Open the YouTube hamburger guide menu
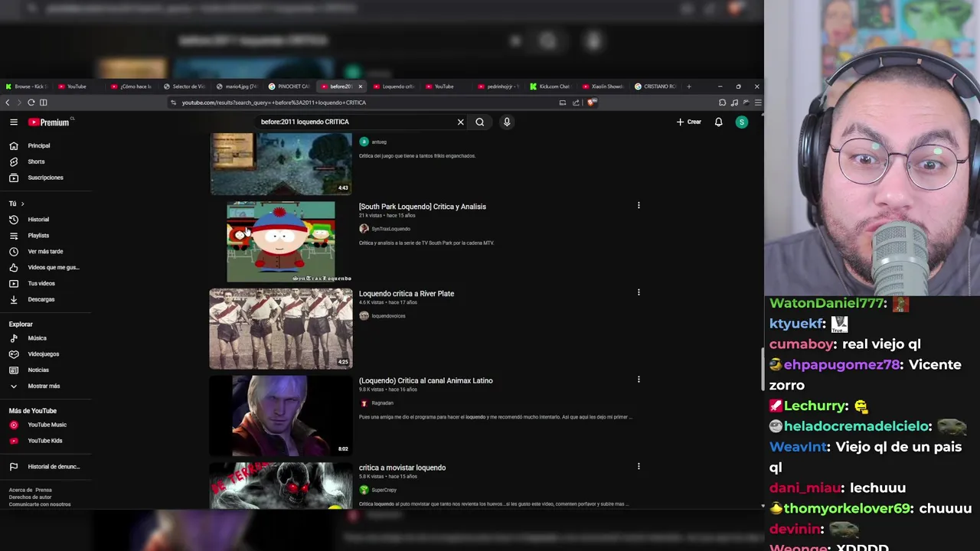 (x=14, y=122)
